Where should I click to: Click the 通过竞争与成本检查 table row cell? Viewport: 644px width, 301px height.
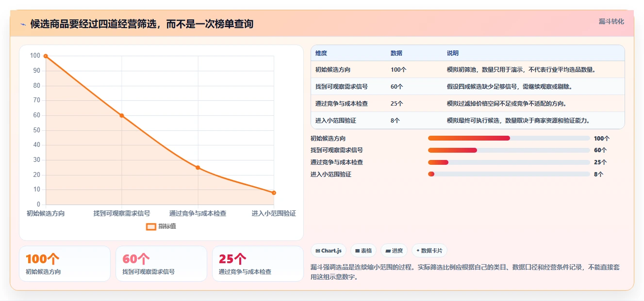click(x=342, y=104)
